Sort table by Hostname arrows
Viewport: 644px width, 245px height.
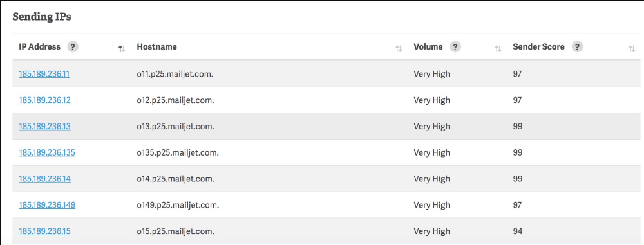(399, 49)
